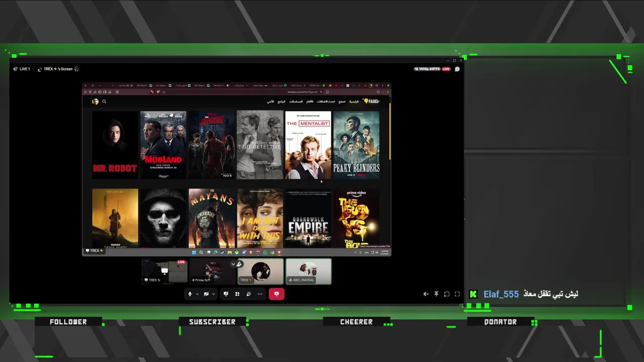Image resolution: width=644 pixels, height=362 pixels.
Task: Collapse participants with chevron members button
Action: [236, 264]
